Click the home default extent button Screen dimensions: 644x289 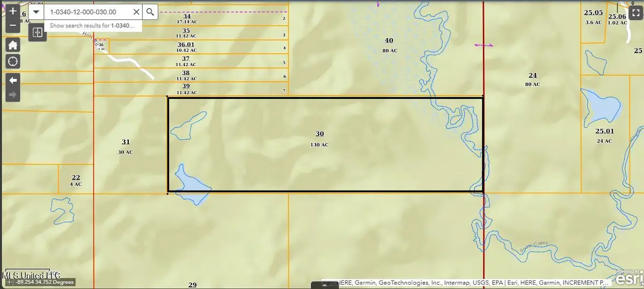[13, 45]
